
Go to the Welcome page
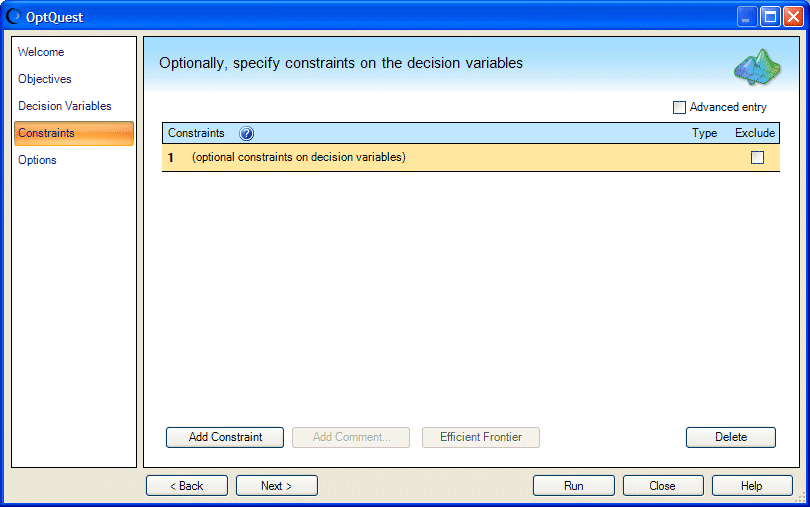coord(41,52)
